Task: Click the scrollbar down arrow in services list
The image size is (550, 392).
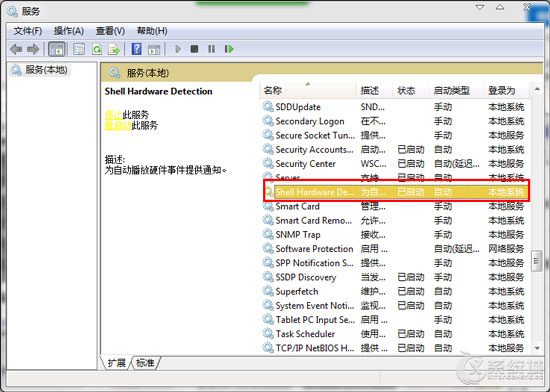Action: click(x=537, y=348)
